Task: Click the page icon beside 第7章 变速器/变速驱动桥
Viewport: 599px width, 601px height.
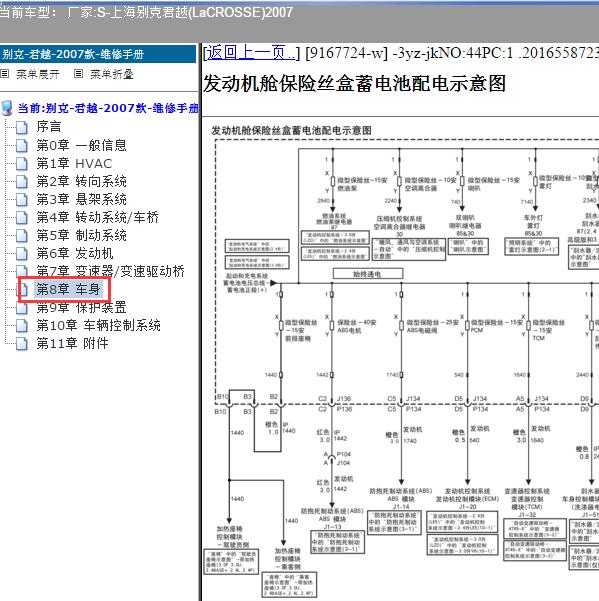Action: [x=22, y=270]
